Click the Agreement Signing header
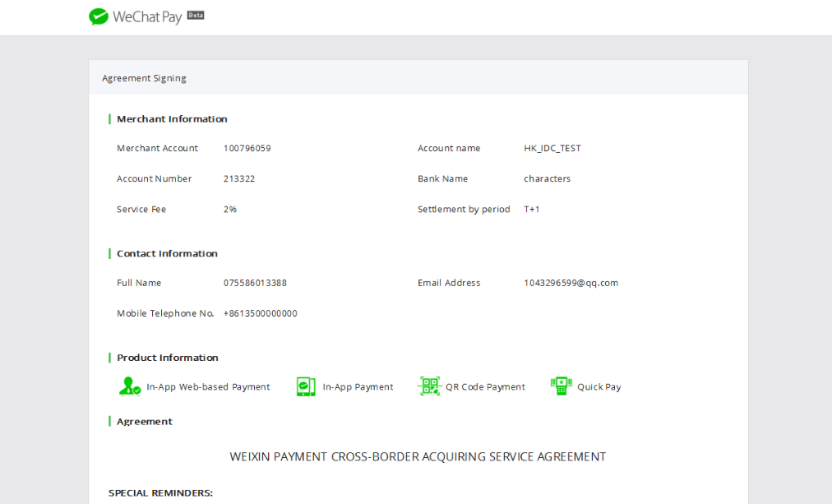832x504 pixels. click(145, 78)
